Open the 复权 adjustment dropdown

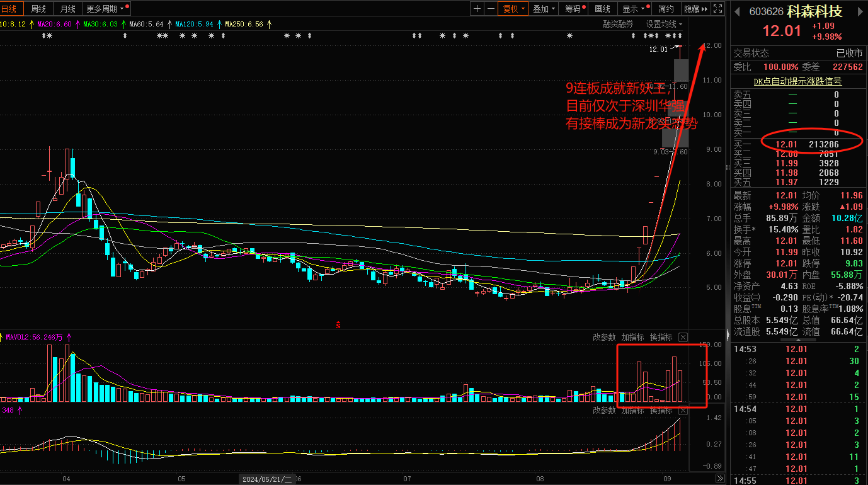[513, 8]
